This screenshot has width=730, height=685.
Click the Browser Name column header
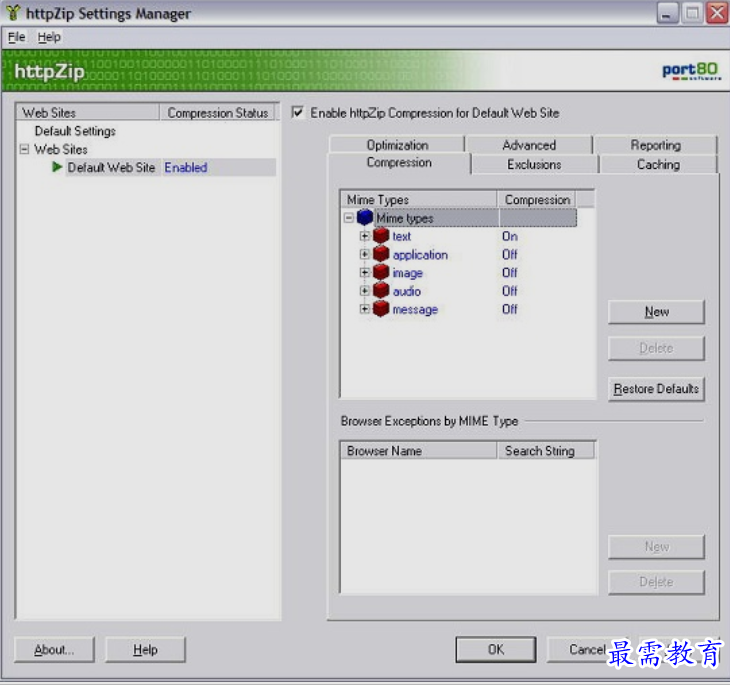[419, 450]
